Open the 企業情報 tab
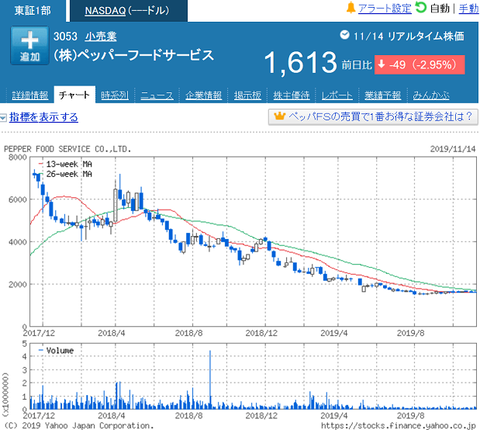480x430 pixels. [x=203, y=95]
